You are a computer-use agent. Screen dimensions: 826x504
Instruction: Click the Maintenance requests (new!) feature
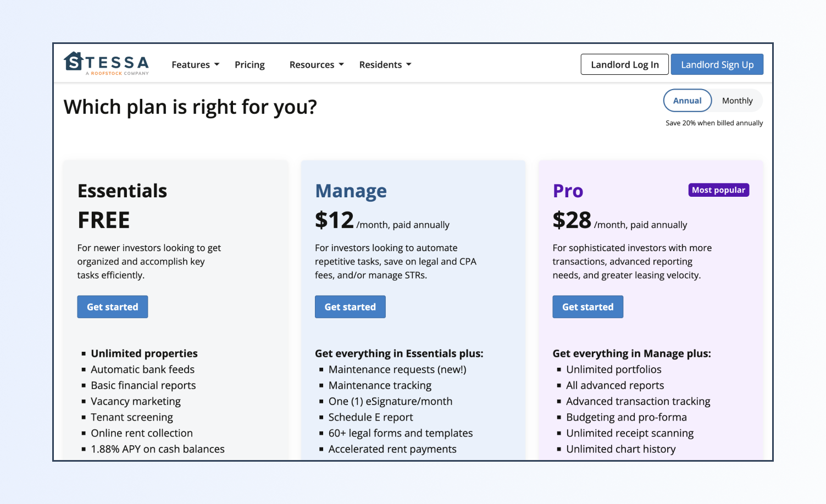click(397, 369)
